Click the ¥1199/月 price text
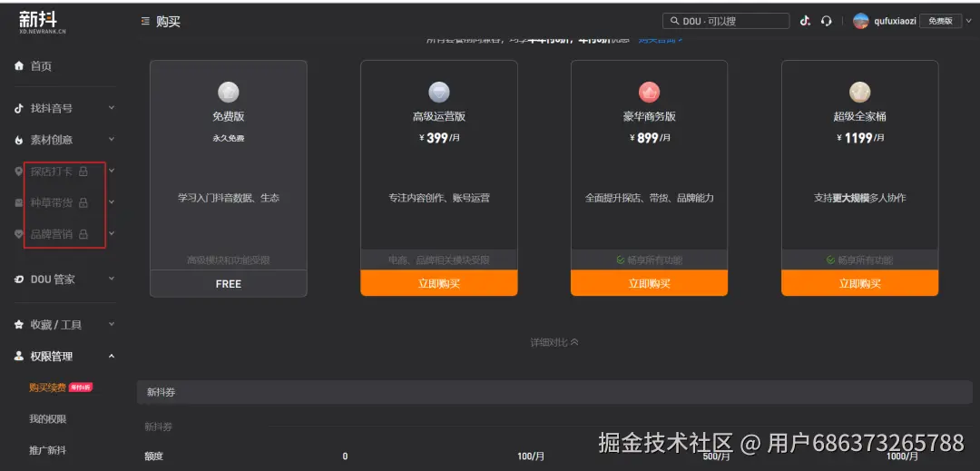Image resolution: width=980 pixels, height=471 pixels. (859, 138)
